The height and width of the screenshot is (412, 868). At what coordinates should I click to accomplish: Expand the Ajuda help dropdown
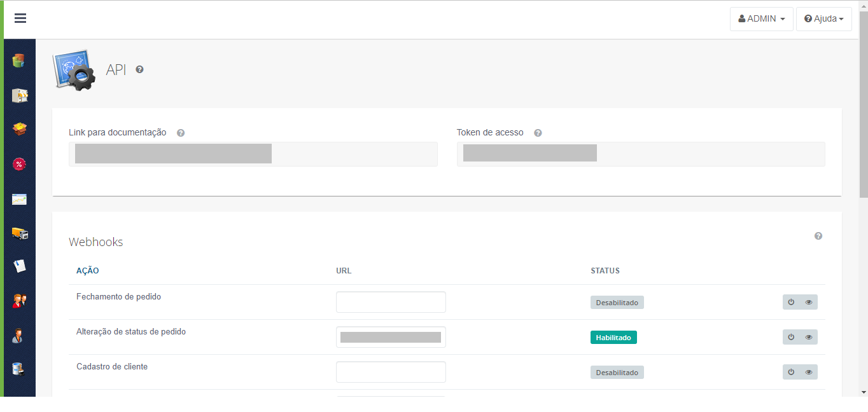pos(824,19)
